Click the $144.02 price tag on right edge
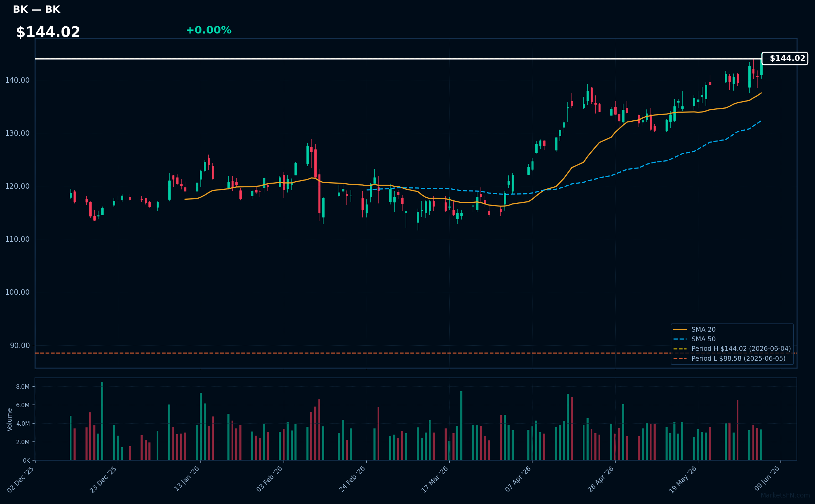815x504 pixels. tap(785, 58)
